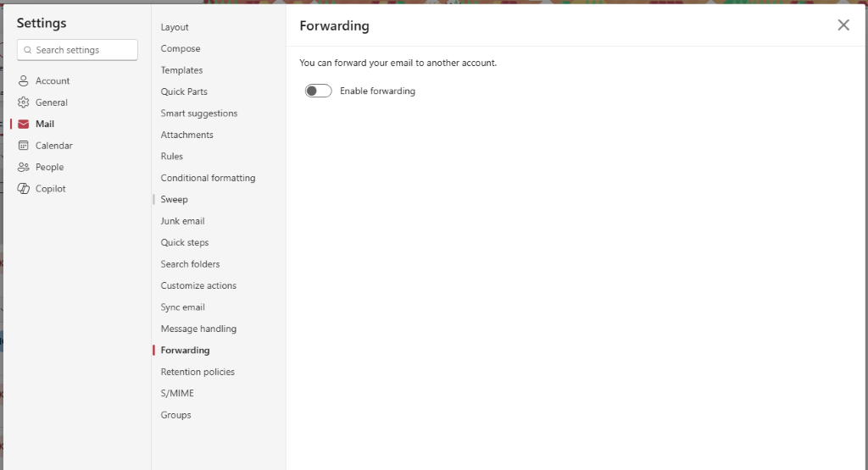
Task: Open the Rules settings page
Action: 171,157
